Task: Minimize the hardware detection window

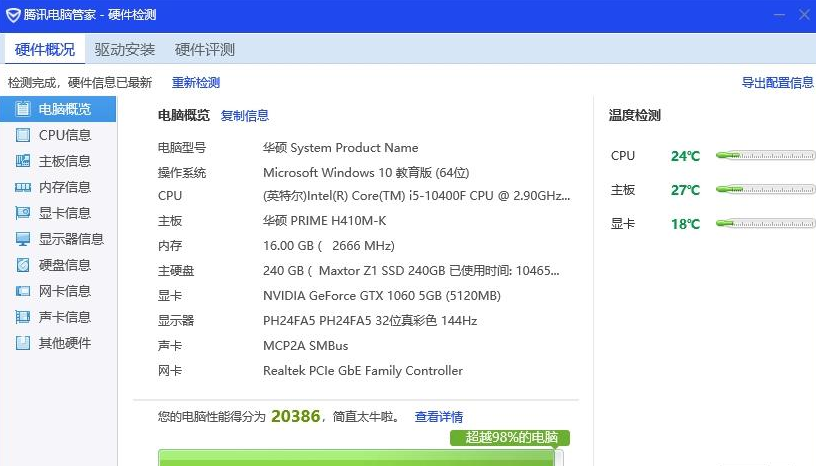Action: click(x=779, y=15)
